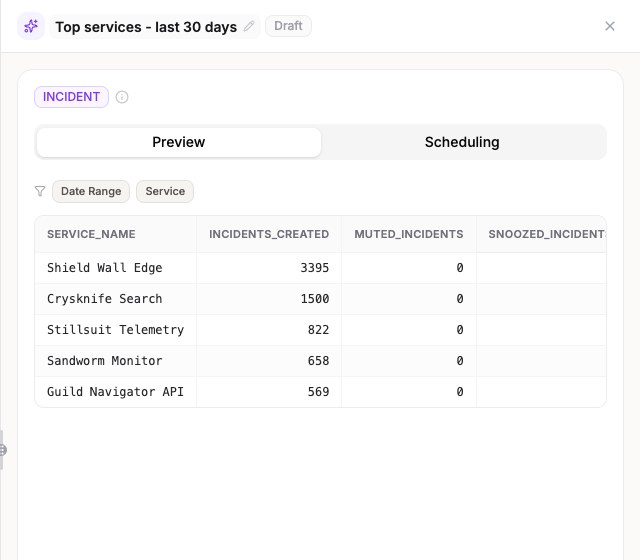Screen dimensions: 640x560
Task: Click the report title text
Action: tap(146, 27)
